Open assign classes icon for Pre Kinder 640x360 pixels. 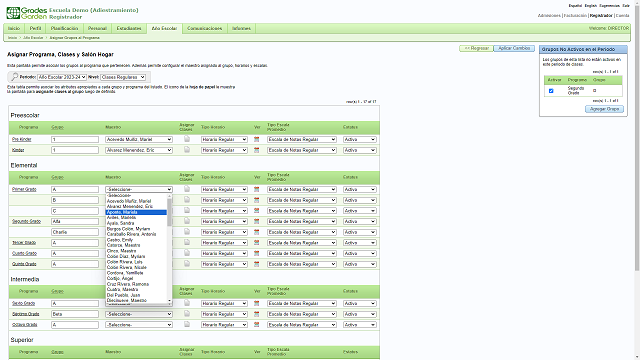point(187,139)
